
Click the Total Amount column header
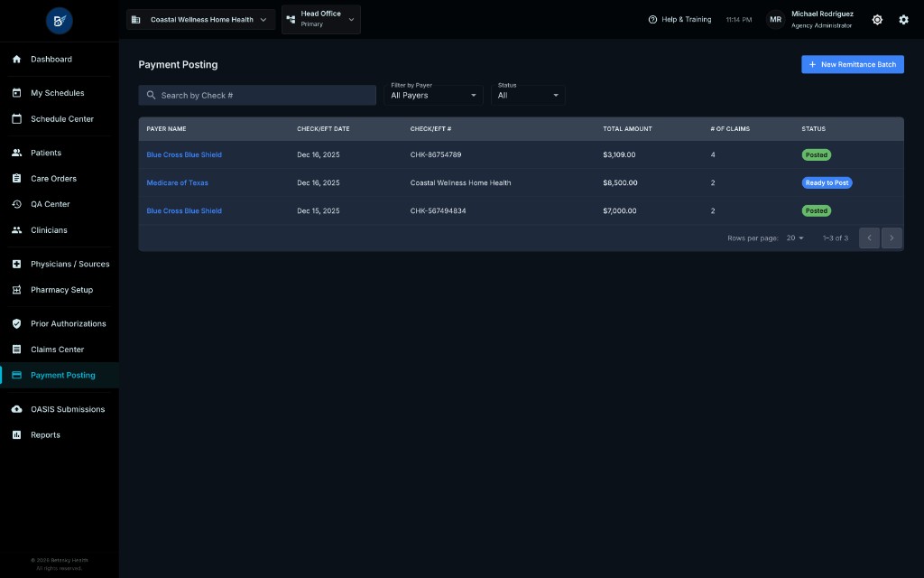(627, 128)
